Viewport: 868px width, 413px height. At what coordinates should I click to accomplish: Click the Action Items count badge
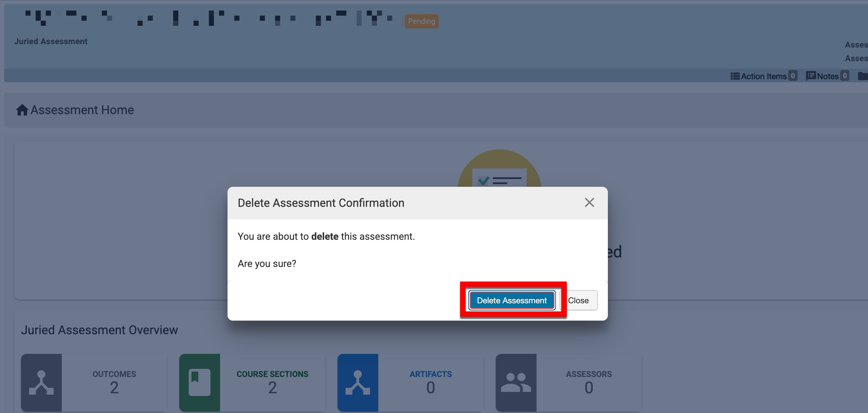793,76
